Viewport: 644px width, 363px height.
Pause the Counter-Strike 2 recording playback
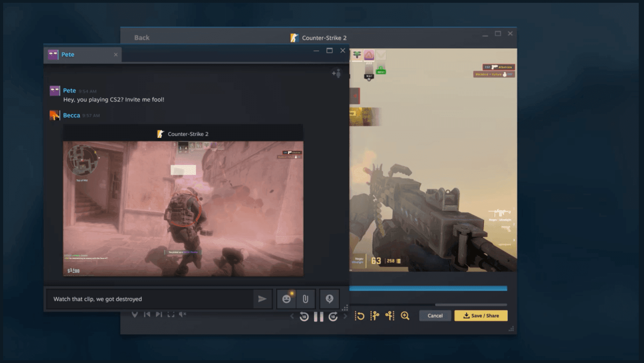click(318, 317)
